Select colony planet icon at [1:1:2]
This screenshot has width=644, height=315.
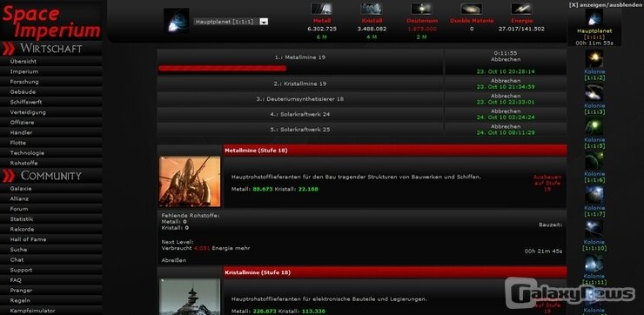[x=594, y=58]
